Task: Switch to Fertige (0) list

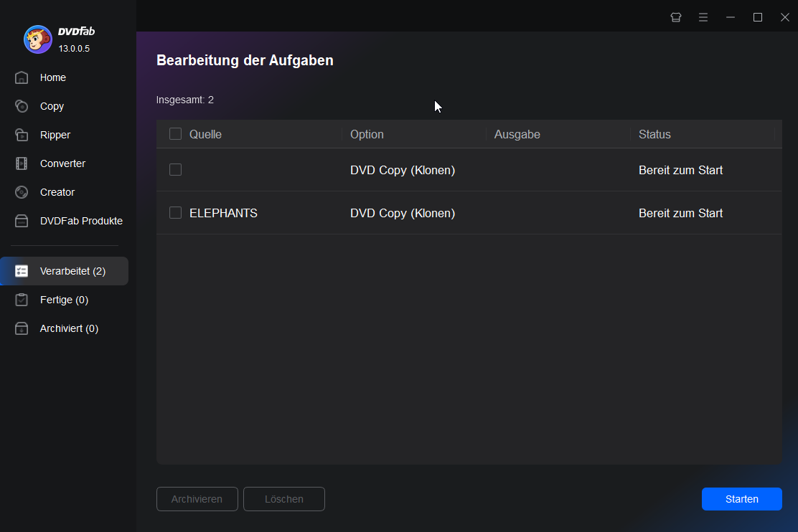Action: point(64,300)
